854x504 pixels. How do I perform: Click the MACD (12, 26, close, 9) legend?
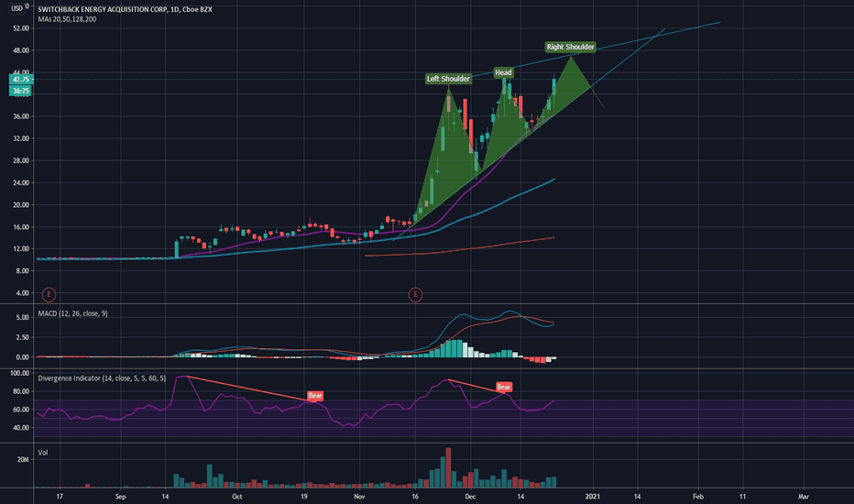72,313
